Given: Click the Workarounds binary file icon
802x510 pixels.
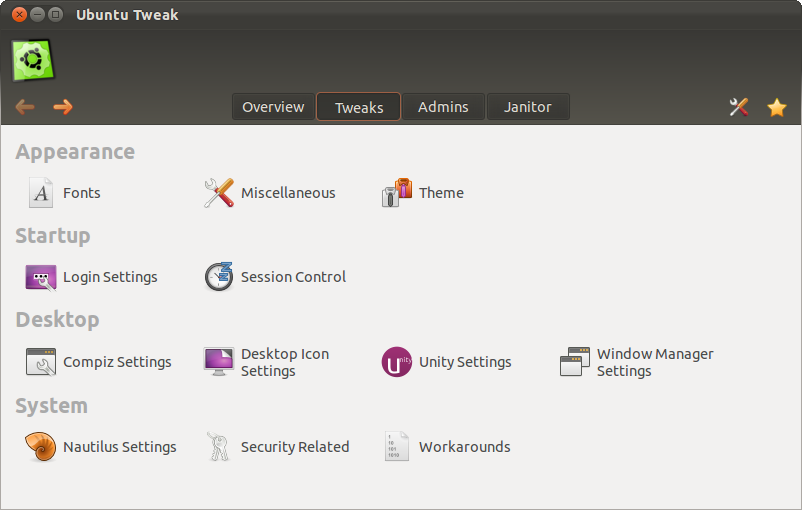Looking at the screenshot, I should click(x=397, y=447).
